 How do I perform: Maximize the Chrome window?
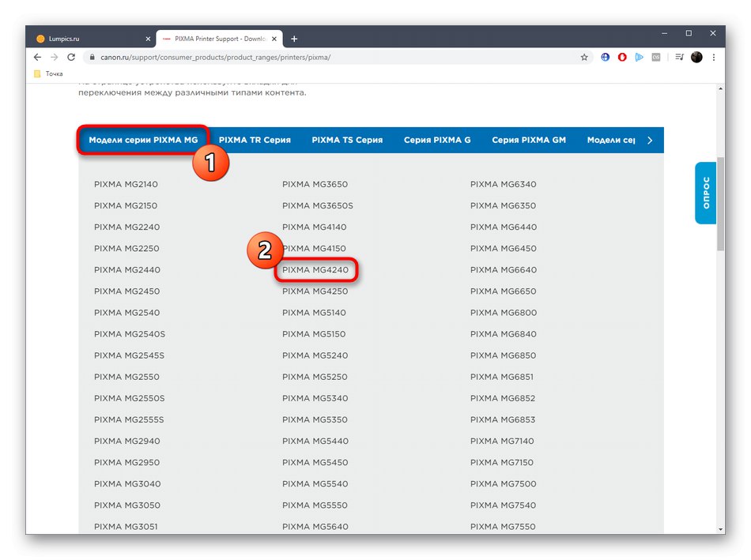tap(689, 33)
